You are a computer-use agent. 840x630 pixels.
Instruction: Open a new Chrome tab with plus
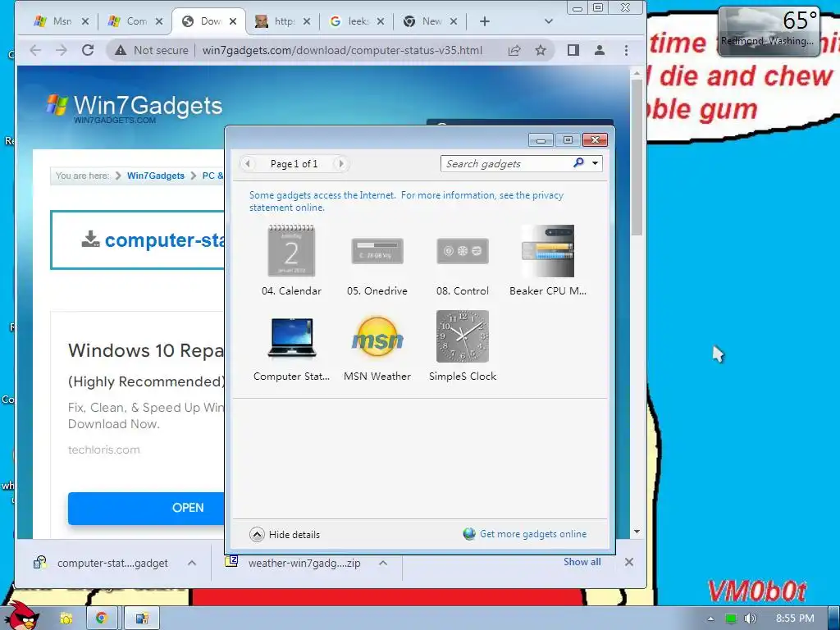click(x=484, y=21)
